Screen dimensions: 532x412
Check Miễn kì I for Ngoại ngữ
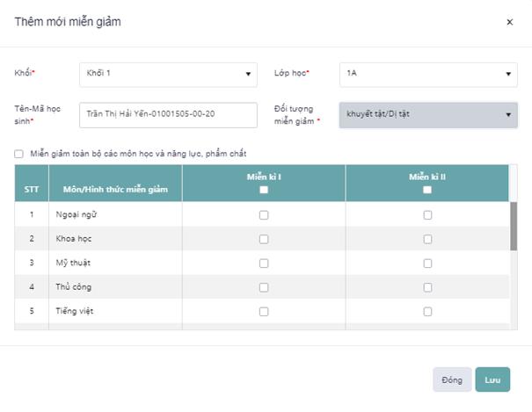tap(263, 214)
